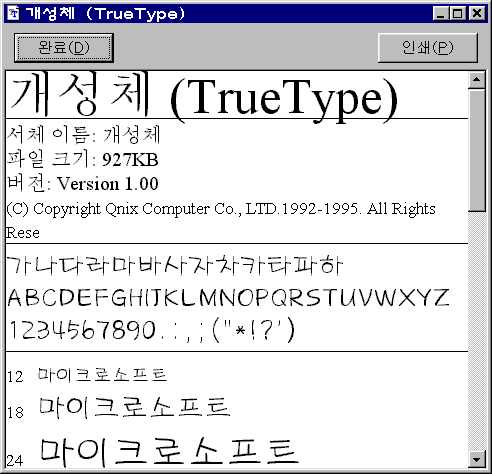Minimize the 개성체 font window

pos(441,14)
